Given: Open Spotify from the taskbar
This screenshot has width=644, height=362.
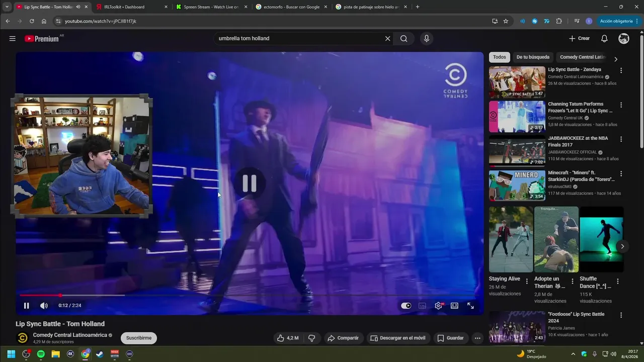Looking at the screenshot, I should (41, 354).
